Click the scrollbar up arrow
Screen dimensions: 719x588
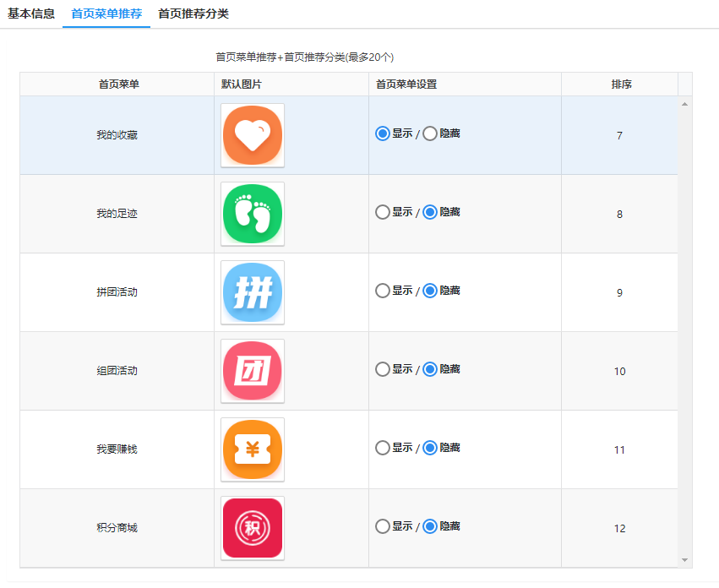[684, 104]
